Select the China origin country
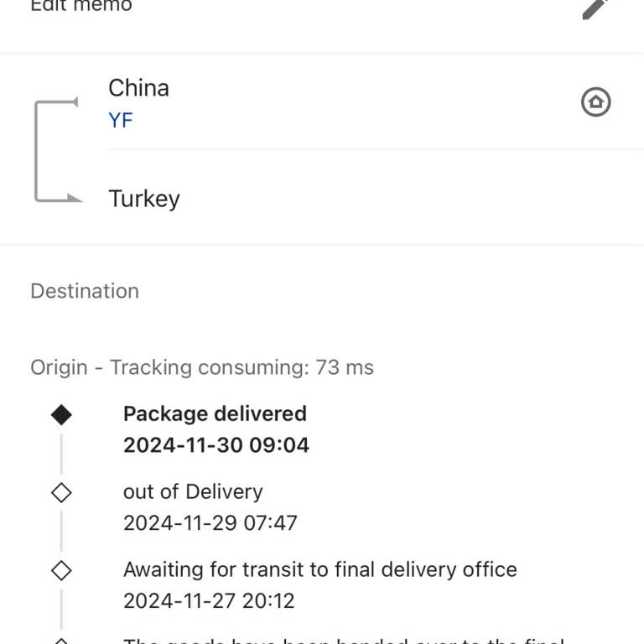The width and height of the screenshot is (644, 644). pyautogui.click(x=138, y=88)
